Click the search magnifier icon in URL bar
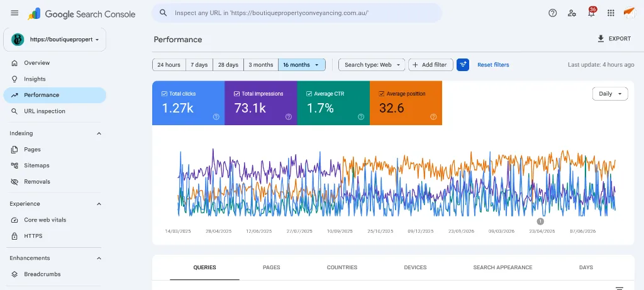 (x=163, y=13)
